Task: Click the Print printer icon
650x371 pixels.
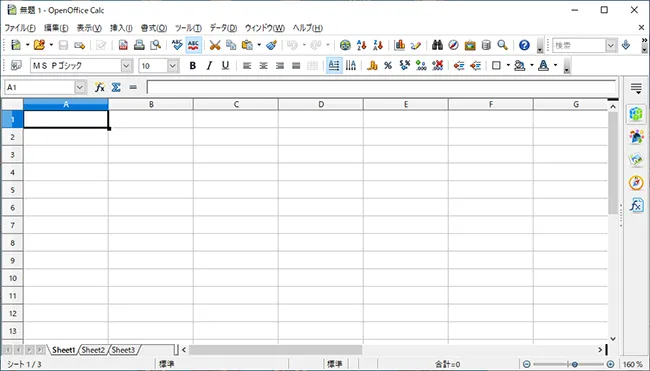Action: [139, 45]
